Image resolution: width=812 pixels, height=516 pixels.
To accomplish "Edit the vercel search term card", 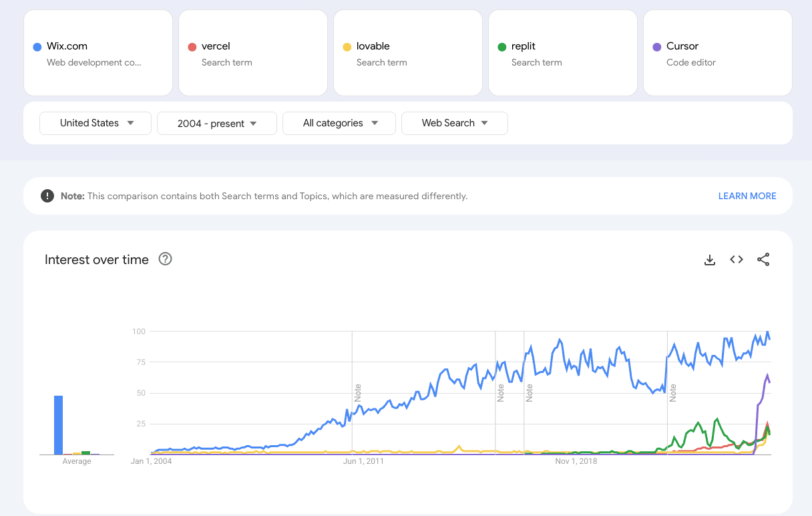I will point(253,53).
